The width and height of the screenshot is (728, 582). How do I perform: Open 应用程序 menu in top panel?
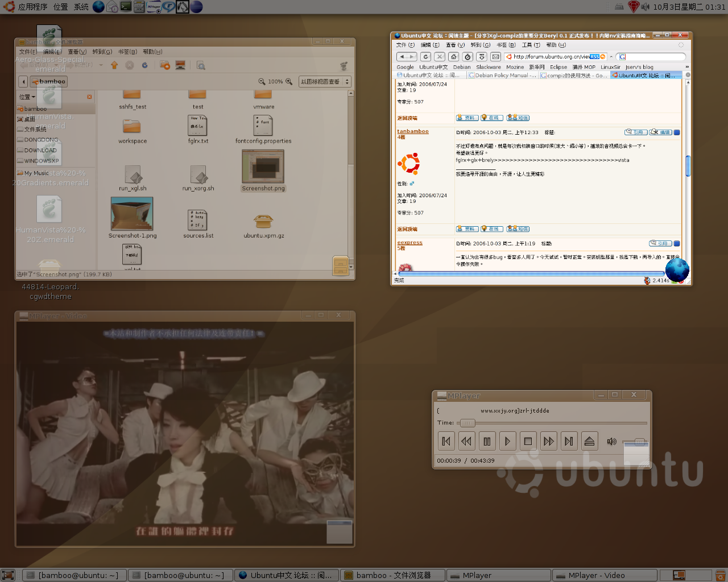(x=32, y=7)
